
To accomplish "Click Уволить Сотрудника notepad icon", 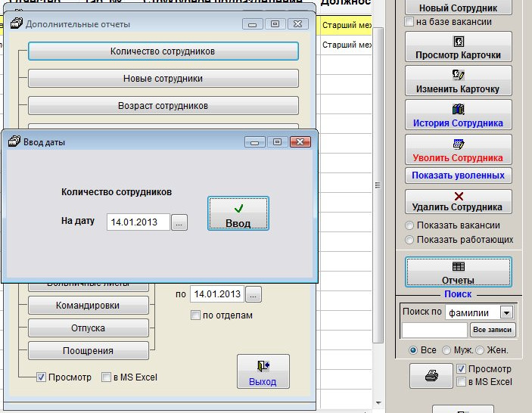I will click(x=459, y=144).
